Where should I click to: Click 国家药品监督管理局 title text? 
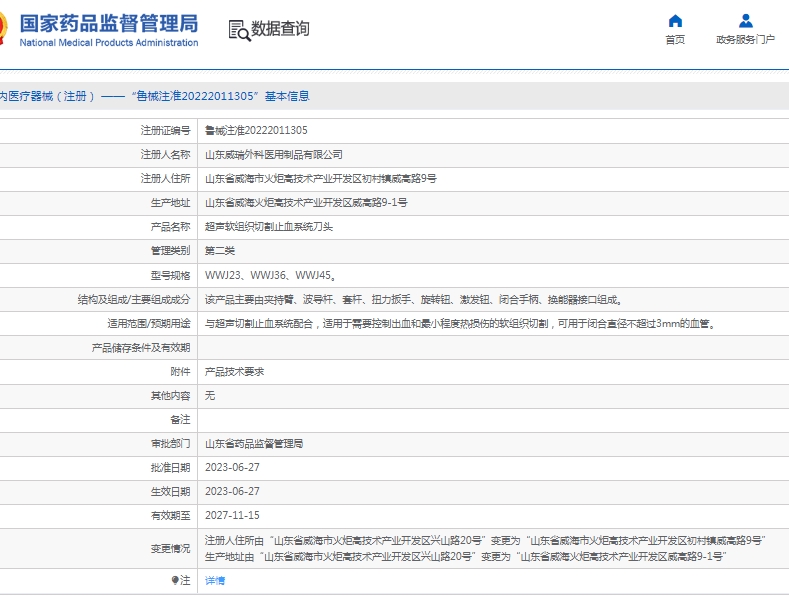point(109,24)
